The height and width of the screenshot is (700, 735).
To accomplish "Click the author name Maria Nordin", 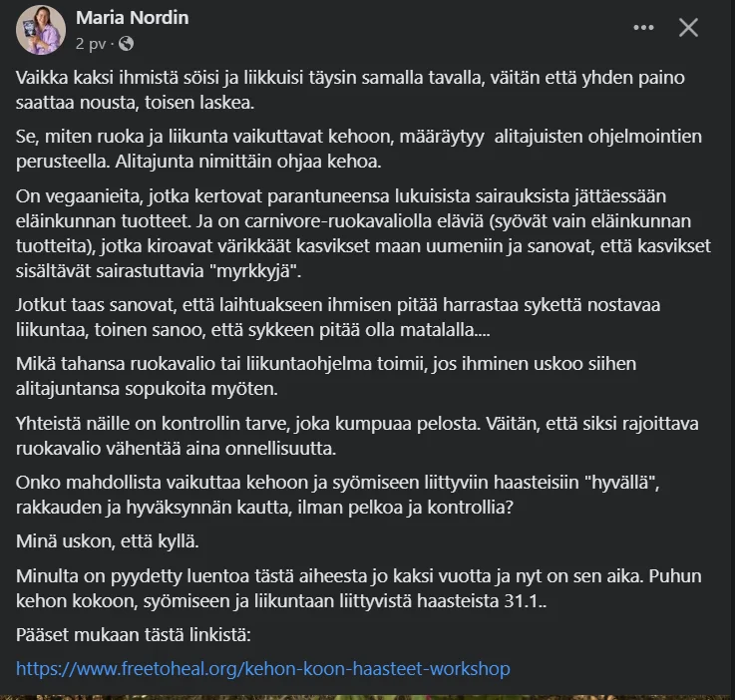I will point(132,18).
